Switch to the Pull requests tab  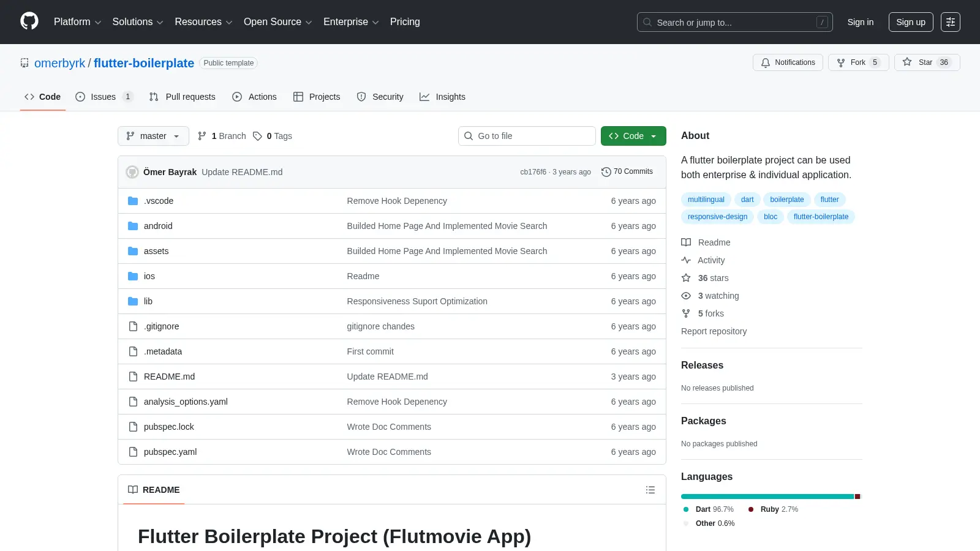[183, 97]
